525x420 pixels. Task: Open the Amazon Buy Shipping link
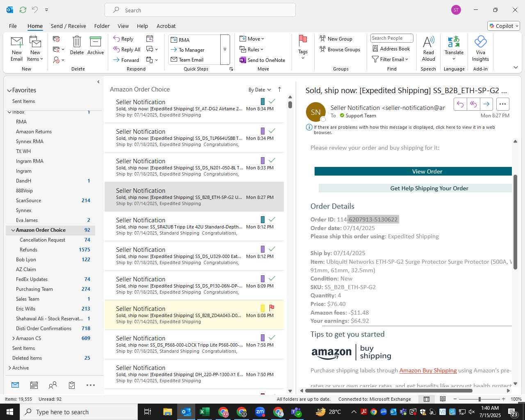(428, 370)
